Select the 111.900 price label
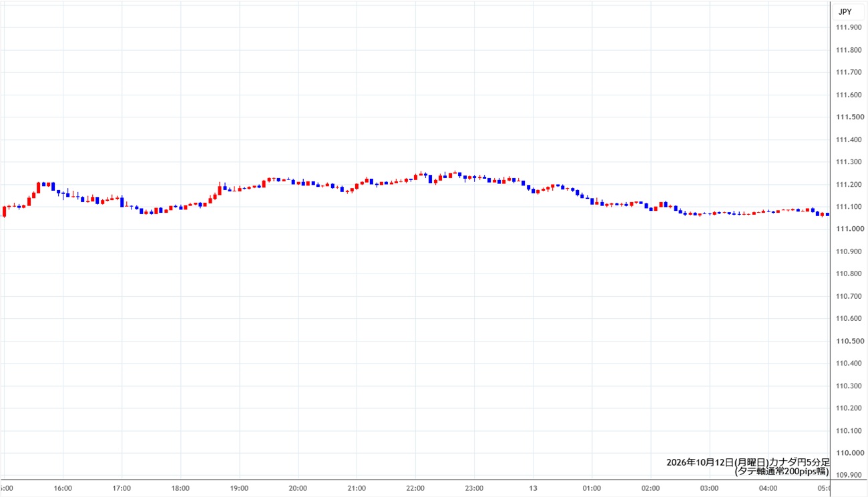868x497 pixels. (x=848, y=27)
